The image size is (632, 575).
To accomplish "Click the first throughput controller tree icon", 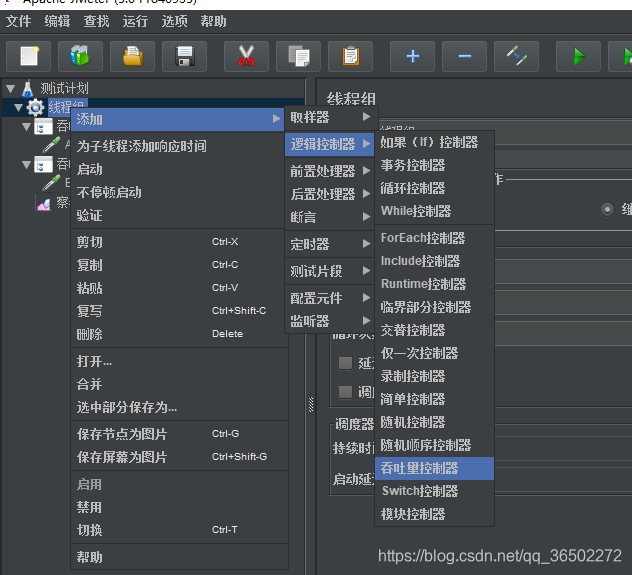I will coord(43,127).
